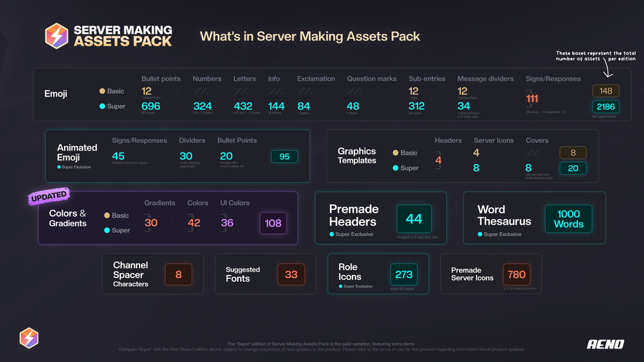
Task: Click the Bullet points value 696
Action: (x=151, y=106)
